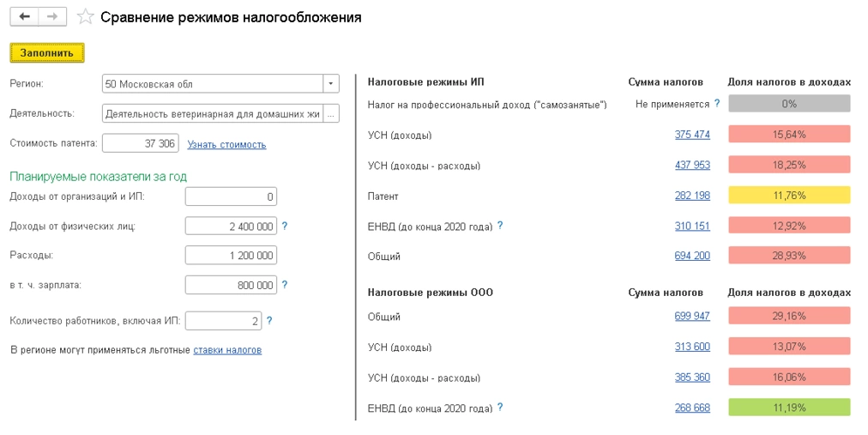Open the Узнать стоимость link
The height and width of the screenshot is (435, 868).
[x=226, y=145]
